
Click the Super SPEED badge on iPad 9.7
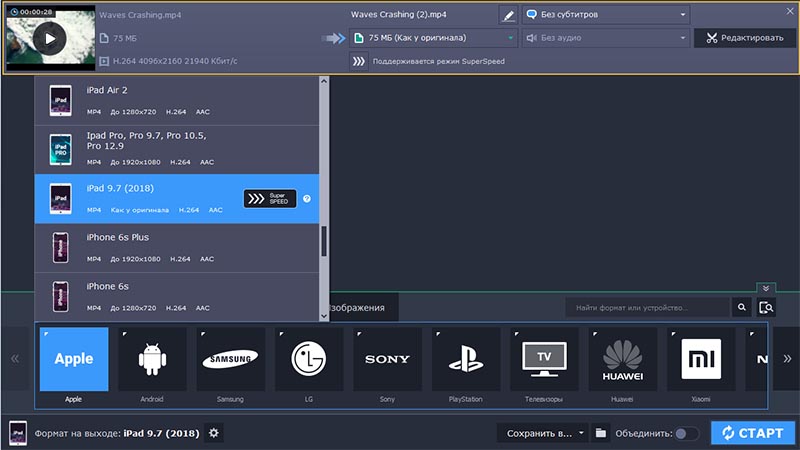(270, 198)
